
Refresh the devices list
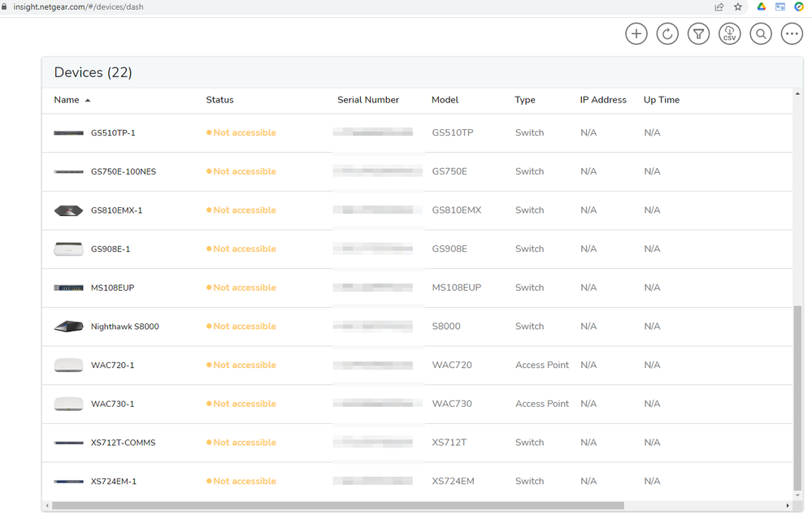tap(667, 34)
